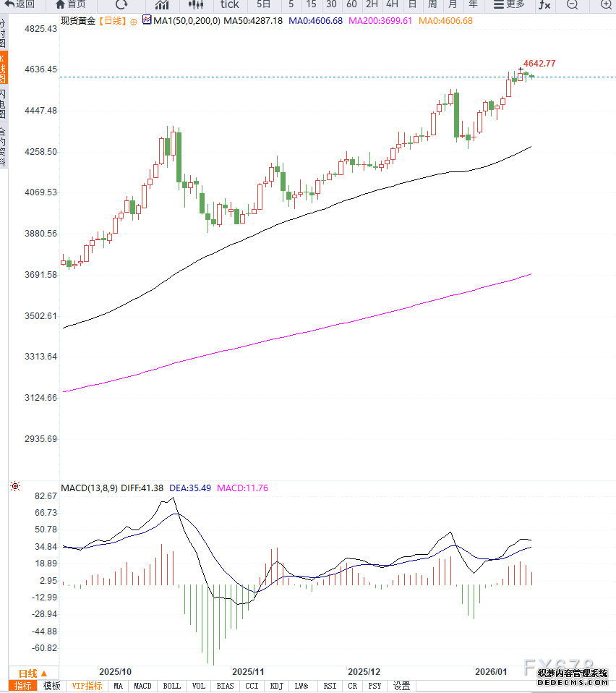This screenshot has height=693, width=616.
Task: Open the 合约资料 side tab
Action: [x=3, y=147]
